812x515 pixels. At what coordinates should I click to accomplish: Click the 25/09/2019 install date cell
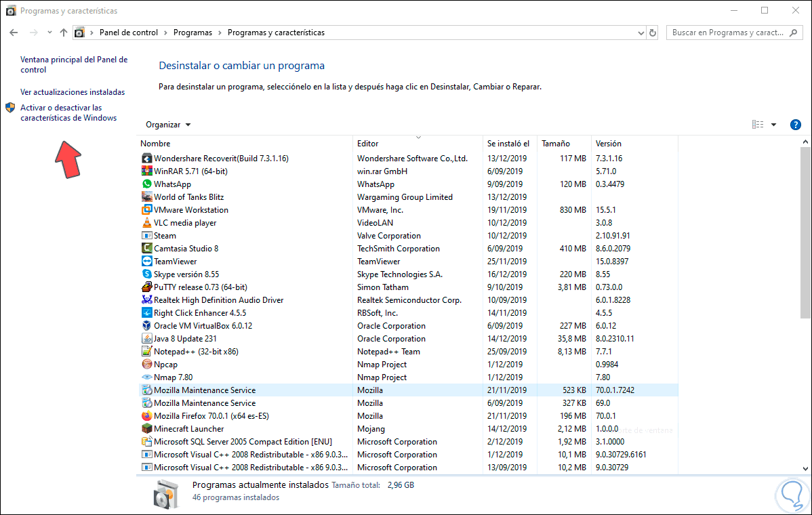coord(507,352)
